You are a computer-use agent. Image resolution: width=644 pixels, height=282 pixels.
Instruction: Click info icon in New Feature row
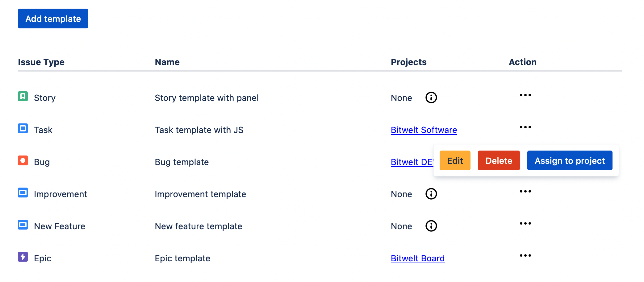[431, 226]
